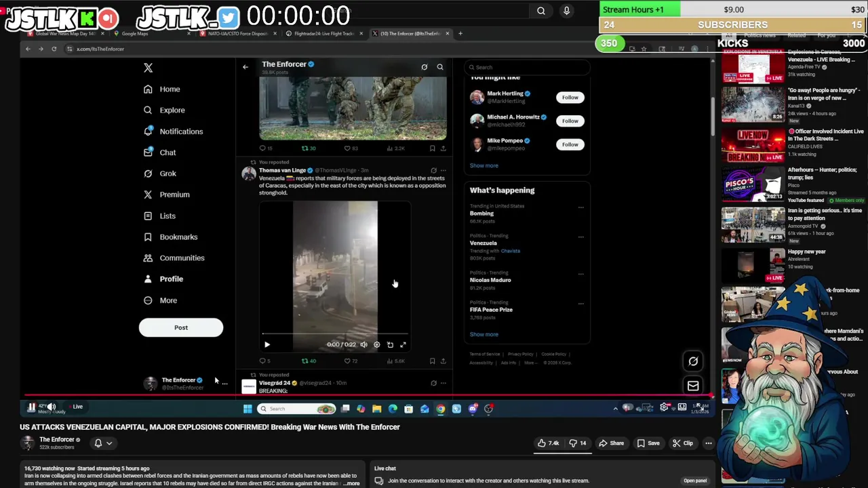Open Premium in the X sidebar
868x488 pixels.
(x=166, y=195)
